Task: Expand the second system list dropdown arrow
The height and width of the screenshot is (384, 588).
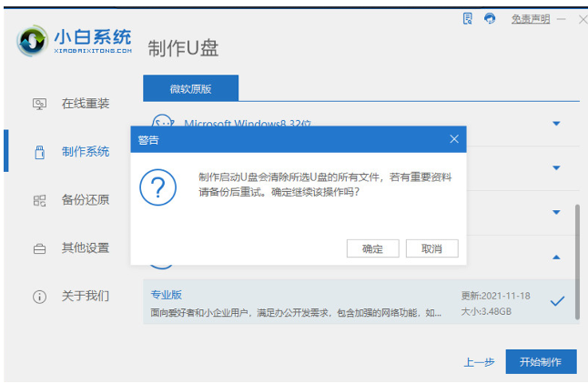Action: pos(556,167)
